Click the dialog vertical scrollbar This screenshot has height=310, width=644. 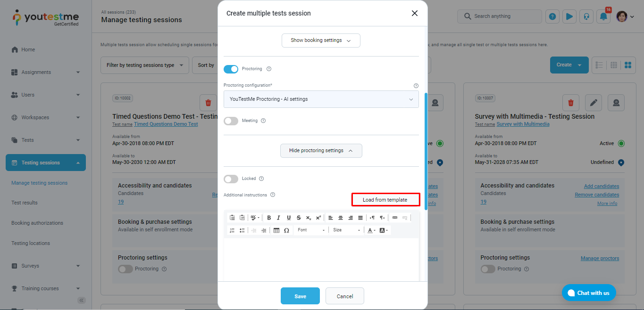(x=426, y=151)
